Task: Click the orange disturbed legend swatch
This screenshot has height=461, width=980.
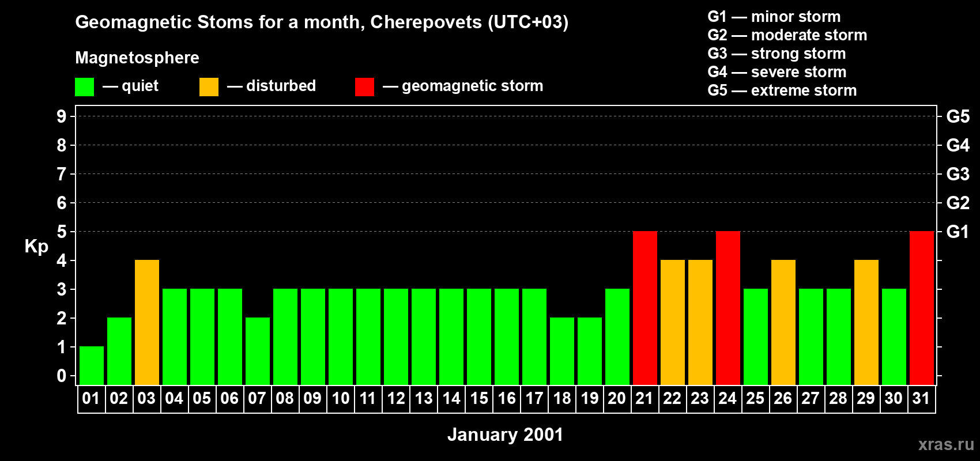Action: [x=209, y=87]
